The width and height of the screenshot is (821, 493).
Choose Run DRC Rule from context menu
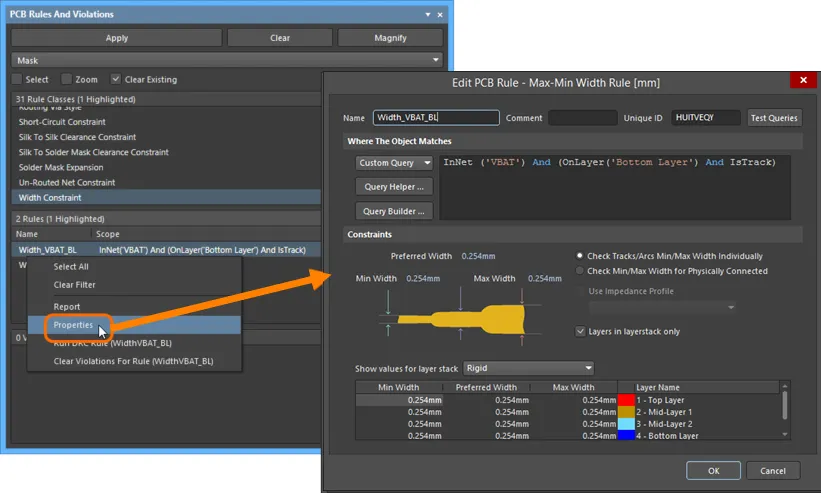112,343
